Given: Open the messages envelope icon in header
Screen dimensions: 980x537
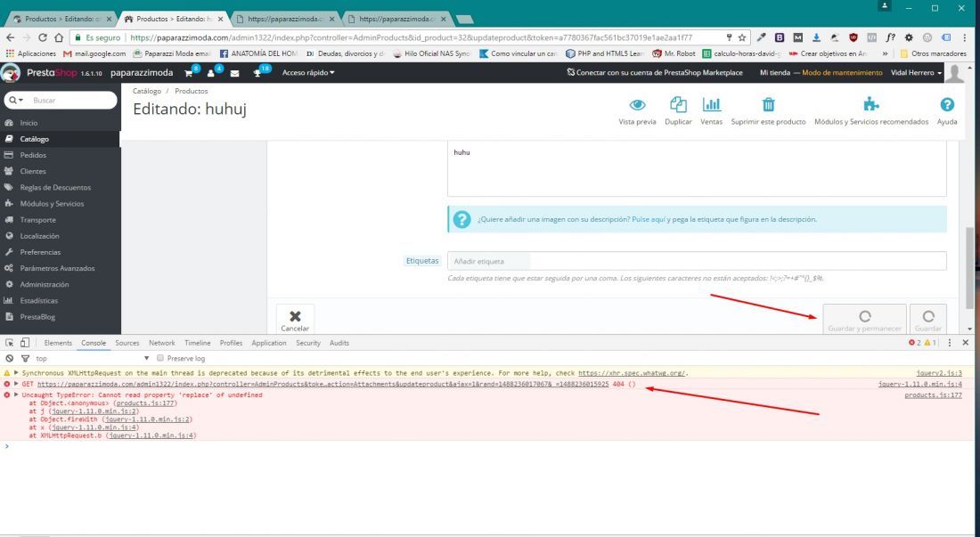Looking at the screenshot, I should [x=234, y=73].
